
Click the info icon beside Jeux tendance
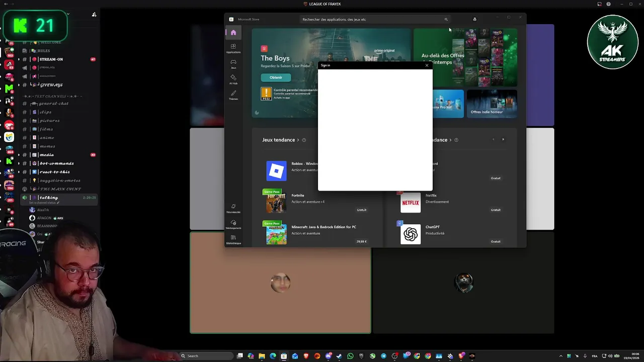304,140
